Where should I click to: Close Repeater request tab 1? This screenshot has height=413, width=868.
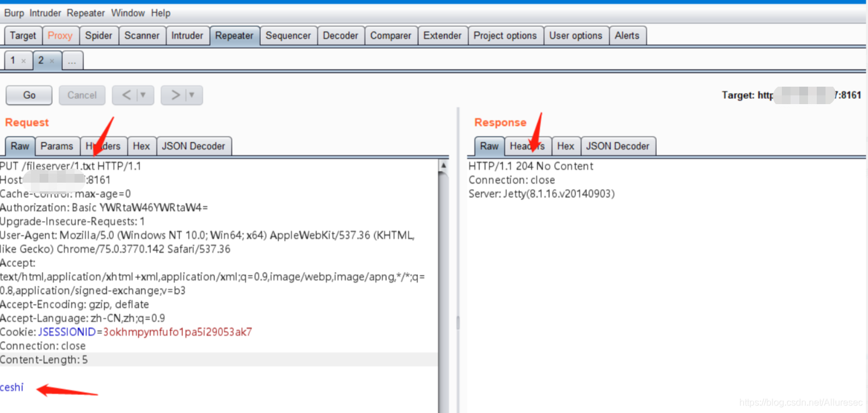pyautogui.click(x=23, y=61)
